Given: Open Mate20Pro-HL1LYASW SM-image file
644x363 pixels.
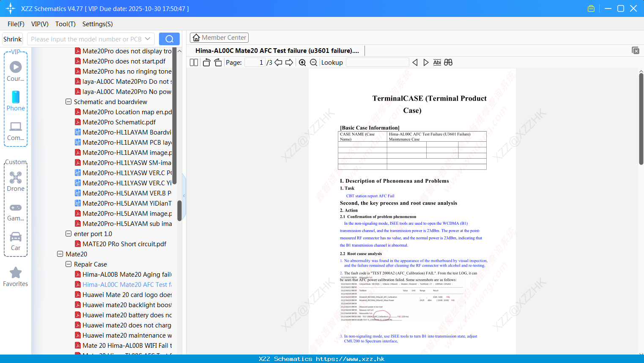Looking at the screenshot, I should 123,163.
